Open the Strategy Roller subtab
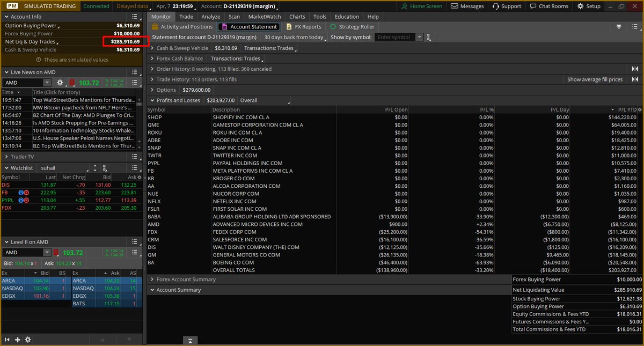 tap(352, 27)
